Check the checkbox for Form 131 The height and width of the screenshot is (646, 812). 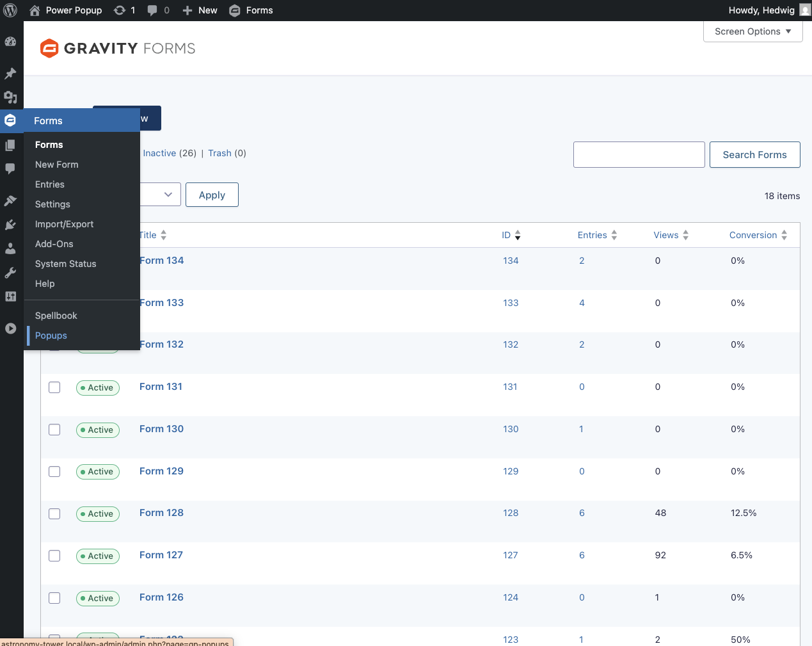click(54, 387)
